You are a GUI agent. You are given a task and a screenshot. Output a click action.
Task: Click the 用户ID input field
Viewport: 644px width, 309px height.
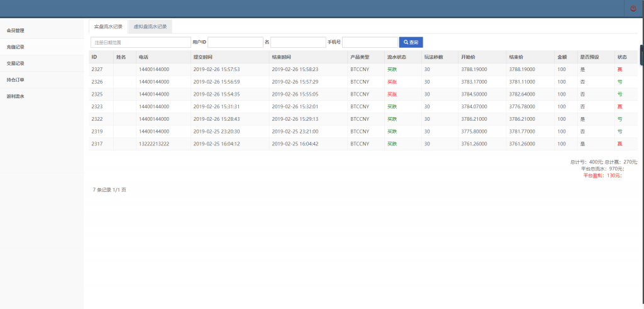(x=235, y=42)
